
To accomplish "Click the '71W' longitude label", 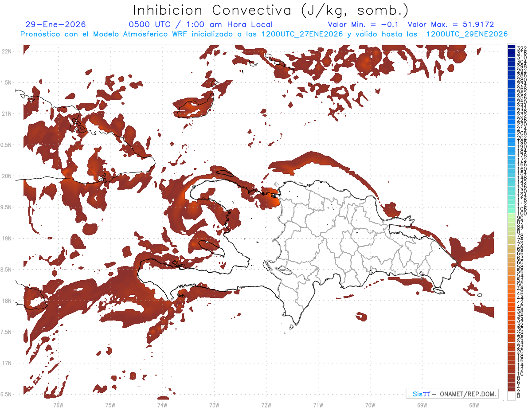I will coord(318,405).
